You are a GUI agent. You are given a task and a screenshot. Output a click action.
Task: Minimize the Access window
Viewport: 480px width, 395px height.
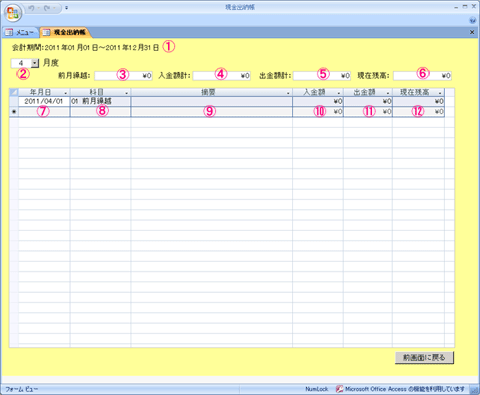pos(456,7)
